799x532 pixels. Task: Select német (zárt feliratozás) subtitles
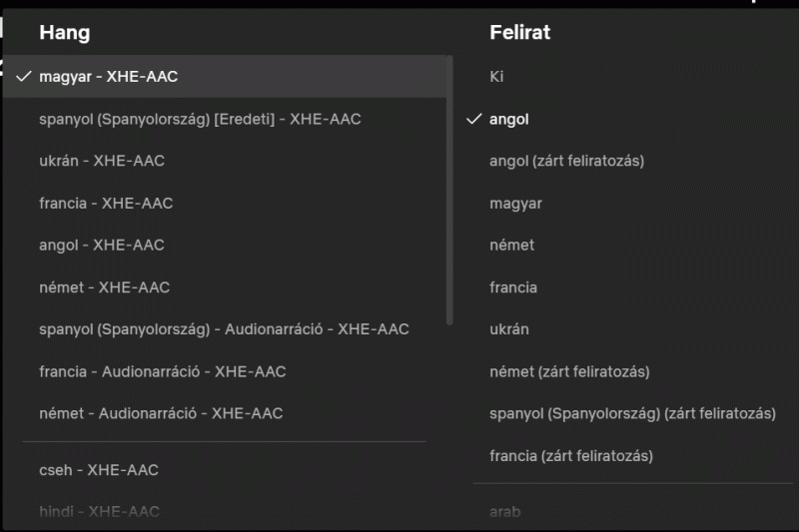[569, 371]
